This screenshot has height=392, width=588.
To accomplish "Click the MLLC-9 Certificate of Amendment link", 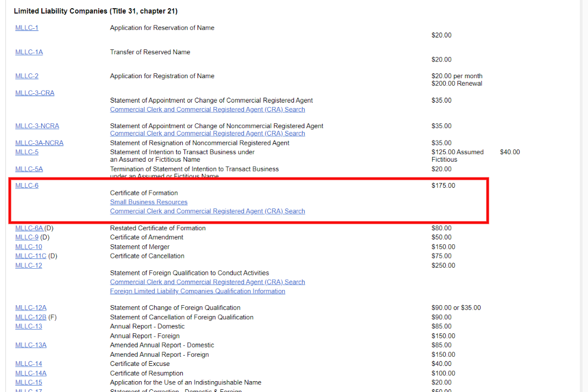I will [x=27, y=237].
